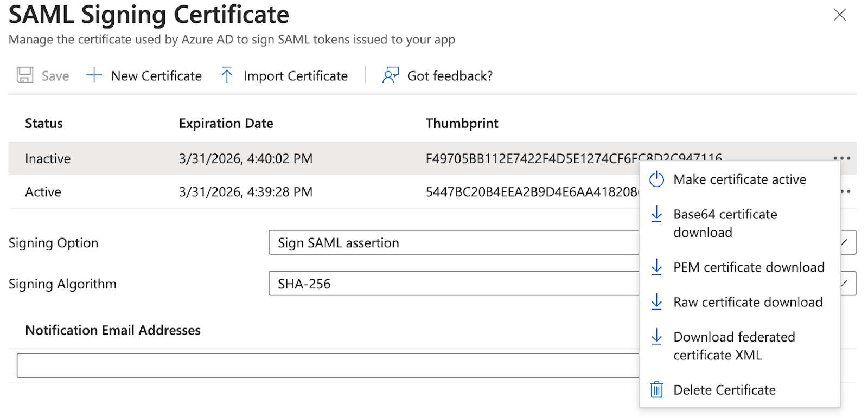The image size is (868, 418).
Task: Click the PEM certificate download arrow icon
Action: click(656, 267)
